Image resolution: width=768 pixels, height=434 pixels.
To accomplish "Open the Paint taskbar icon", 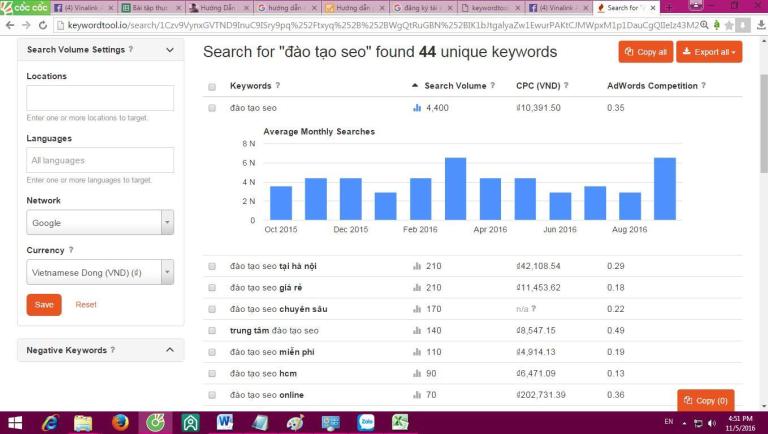I will pos(295,422).
